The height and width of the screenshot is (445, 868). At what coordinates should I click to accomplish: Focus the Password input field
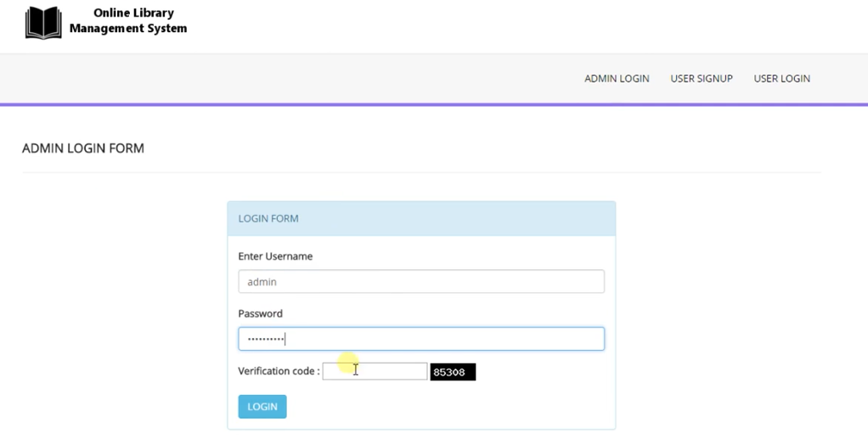pos(421,339)
